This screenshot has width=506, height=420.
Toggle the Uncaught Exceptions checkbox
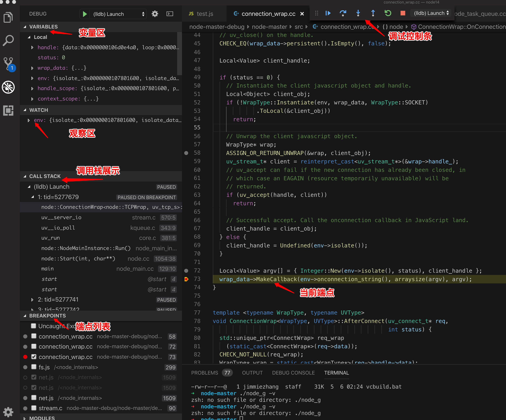34,326
